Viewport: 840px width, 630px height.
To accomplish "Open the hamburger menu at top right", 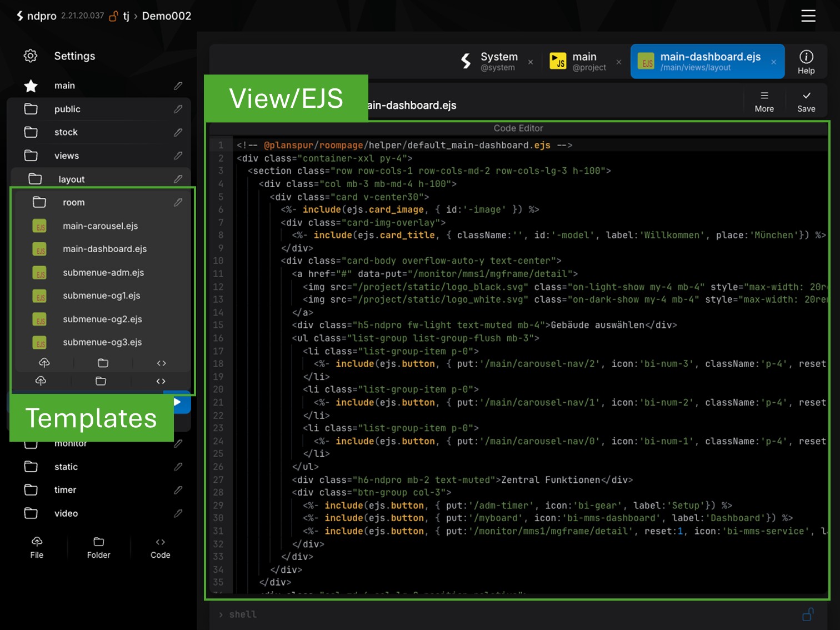I will pyautogui.click(x=808, y=16).
